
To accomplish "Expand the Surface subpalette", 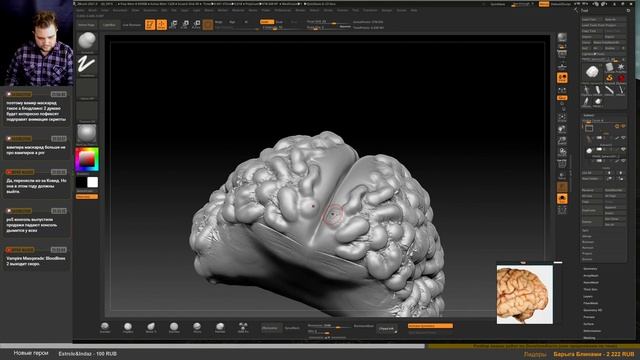I will pyautogui.click(x=588, y=324).
